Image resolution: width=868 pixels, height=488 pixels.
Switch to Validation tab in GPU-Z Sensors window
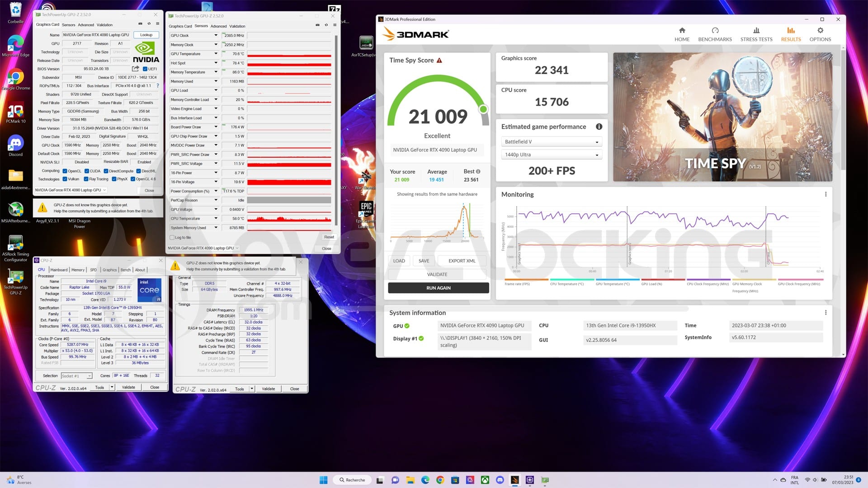(237, 26)
